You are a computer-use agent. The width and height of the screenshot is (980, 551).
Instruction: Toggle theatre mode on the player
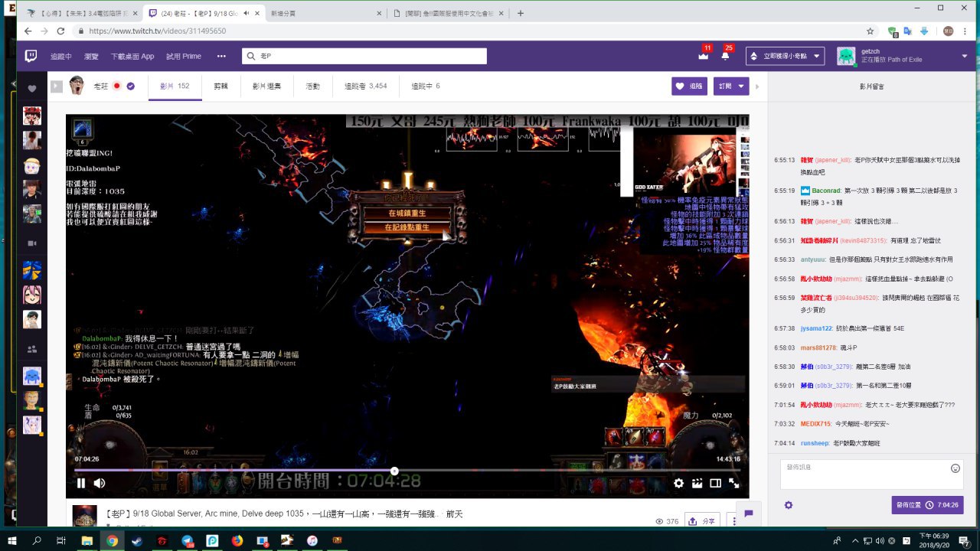coord(715,483)
